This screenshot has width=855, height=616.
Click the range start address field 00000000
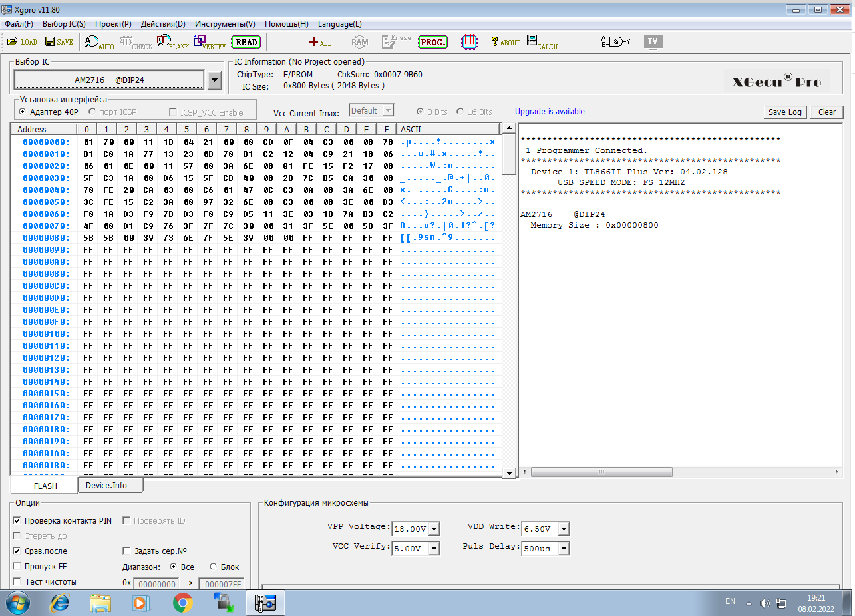tap(156, 583)
